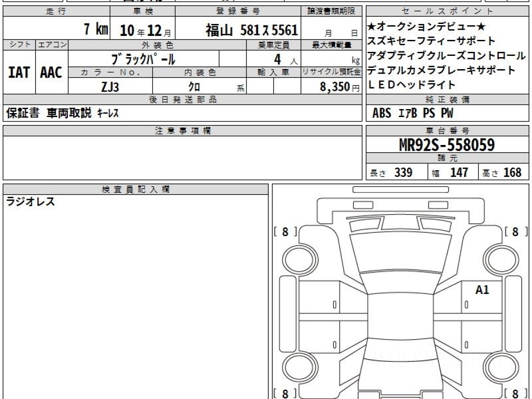Click the mileage value 7 km
532x399 pixels.
pyautogui.click(x=96, y=30)
